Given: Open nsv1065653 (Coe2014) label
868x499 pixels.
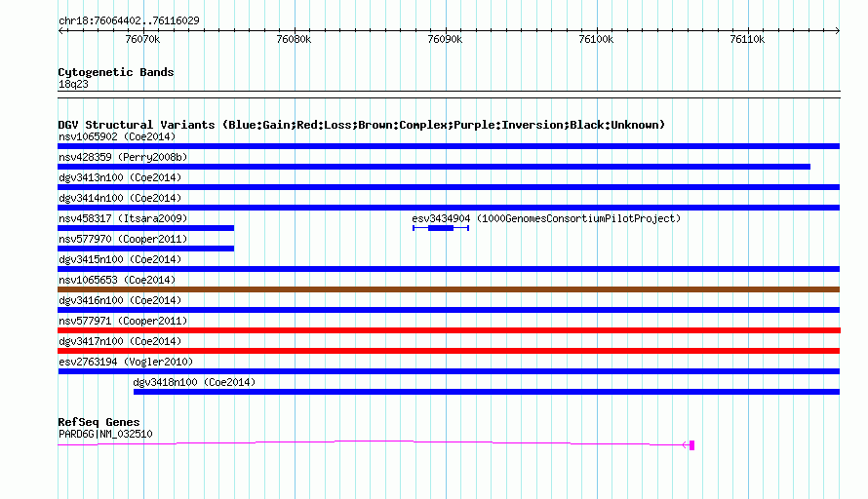Looking at the screenshot, I should point(117,280).
